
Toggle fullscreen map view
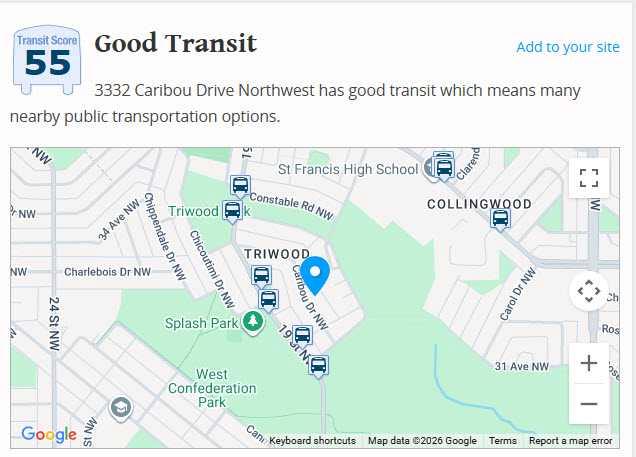coord(589,178)
